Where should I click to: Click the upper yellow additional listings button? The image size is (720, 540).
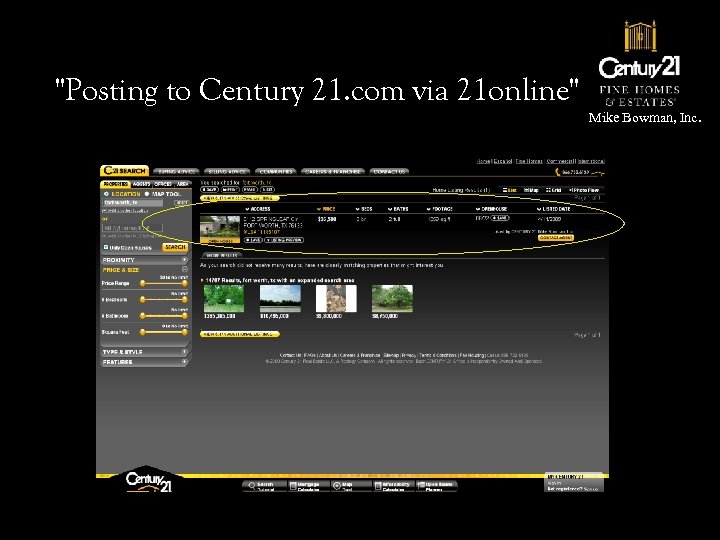pos(240,198)
